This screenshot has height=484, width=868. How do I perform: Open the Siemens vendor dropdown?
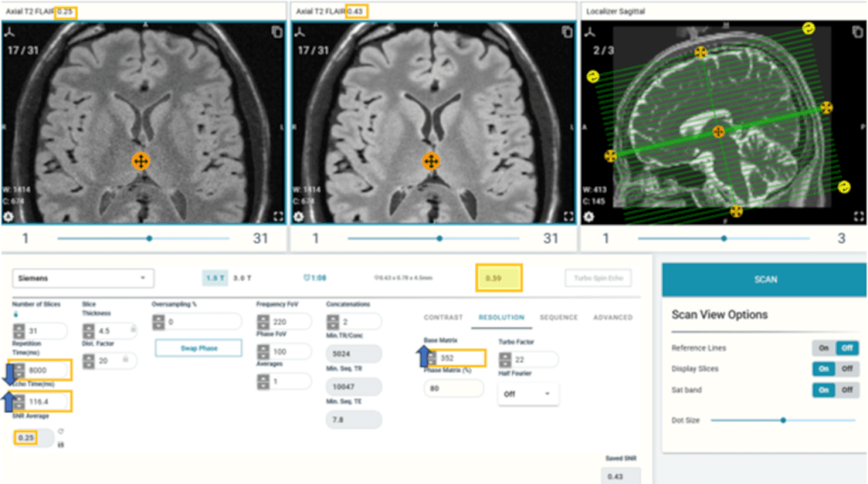(83, 278)
